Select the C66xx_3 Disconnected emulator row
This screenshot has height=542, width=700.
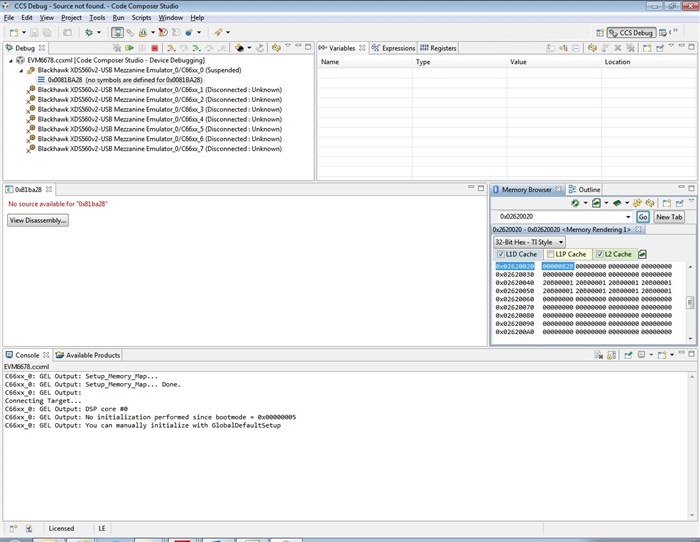coord(154,110)
